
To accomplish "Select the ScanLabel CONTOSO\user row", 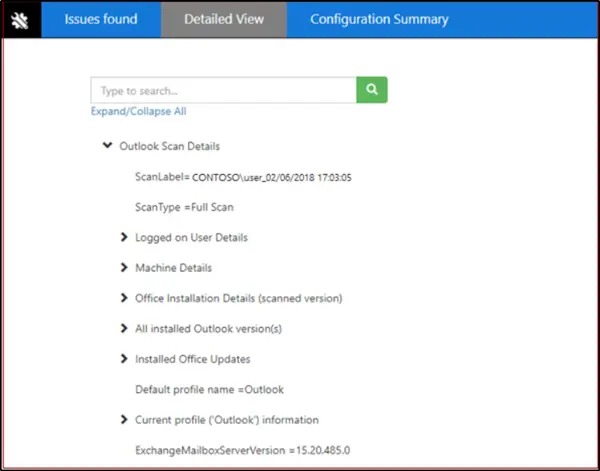I will 243,177.
